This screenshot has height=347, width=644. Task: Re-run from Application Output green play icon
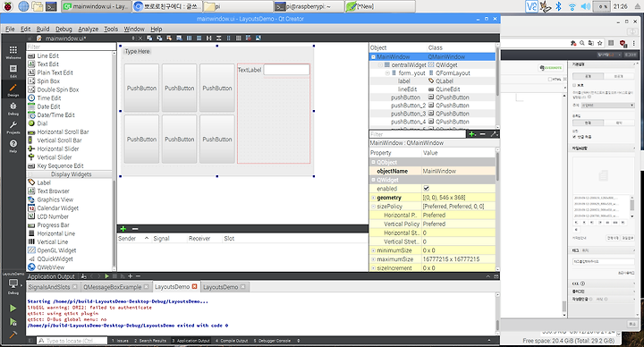[x=106, y=276]
